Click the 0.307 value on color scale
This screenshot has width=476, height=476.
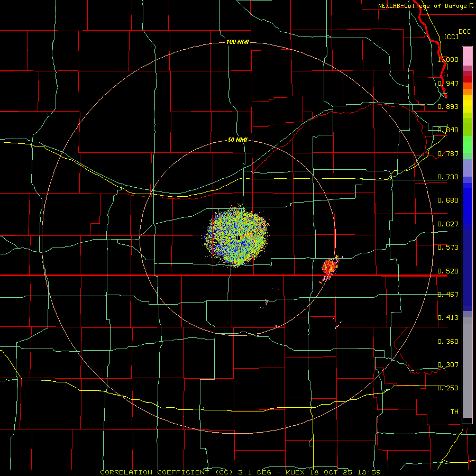pos(448,365)
